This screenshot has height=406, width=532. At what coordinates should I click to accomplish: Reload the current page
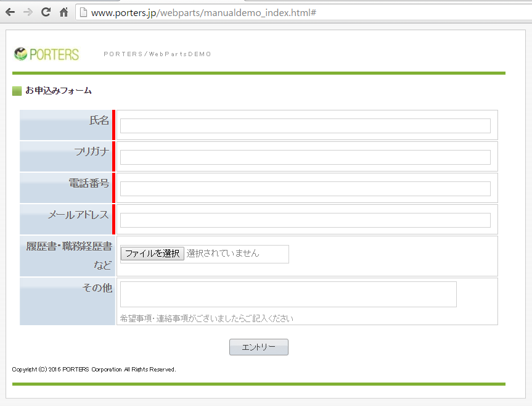[46, 12]
